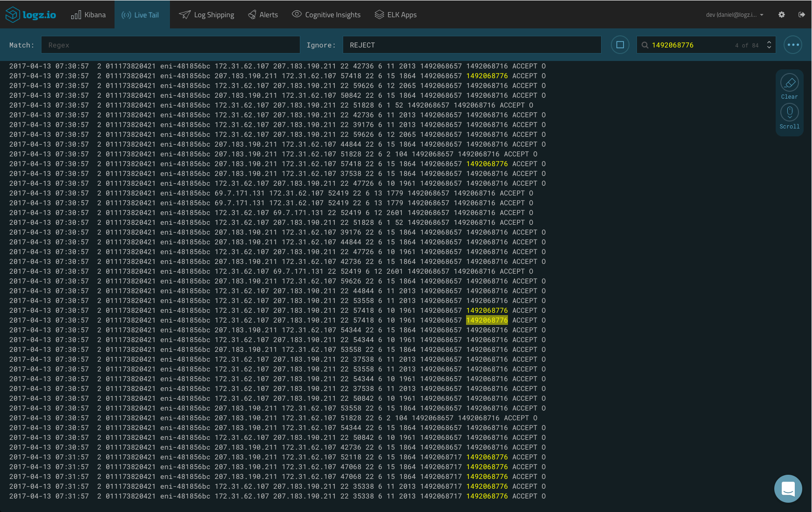
Task: Go to the previous search match
Action: pyautogui.click(x=769, y=42)
